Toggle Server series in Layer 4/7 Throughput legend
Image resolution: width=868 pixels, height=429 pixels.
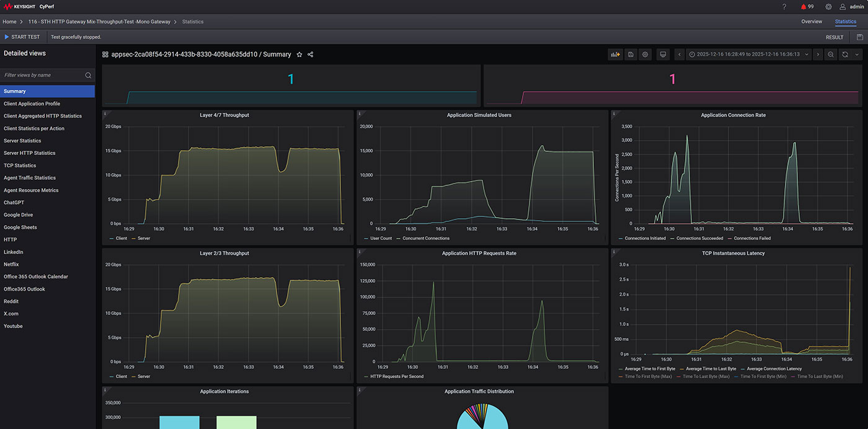[140, 238]
